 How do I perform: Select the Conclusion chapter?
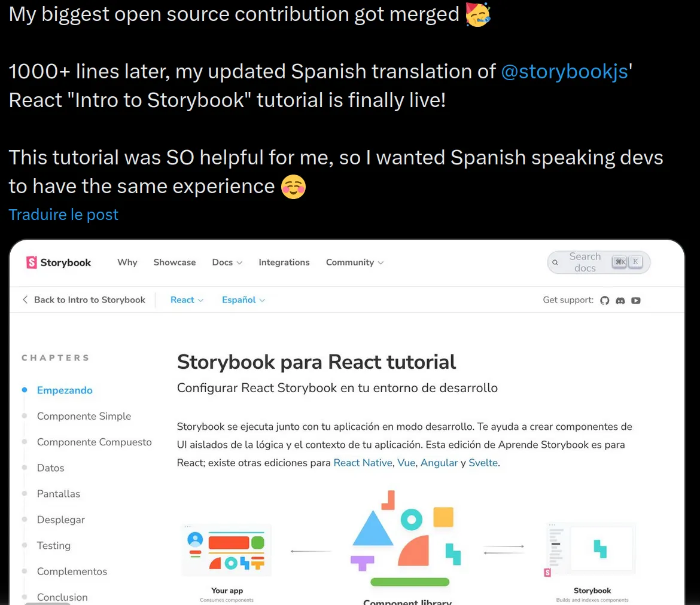click(62, 597)
